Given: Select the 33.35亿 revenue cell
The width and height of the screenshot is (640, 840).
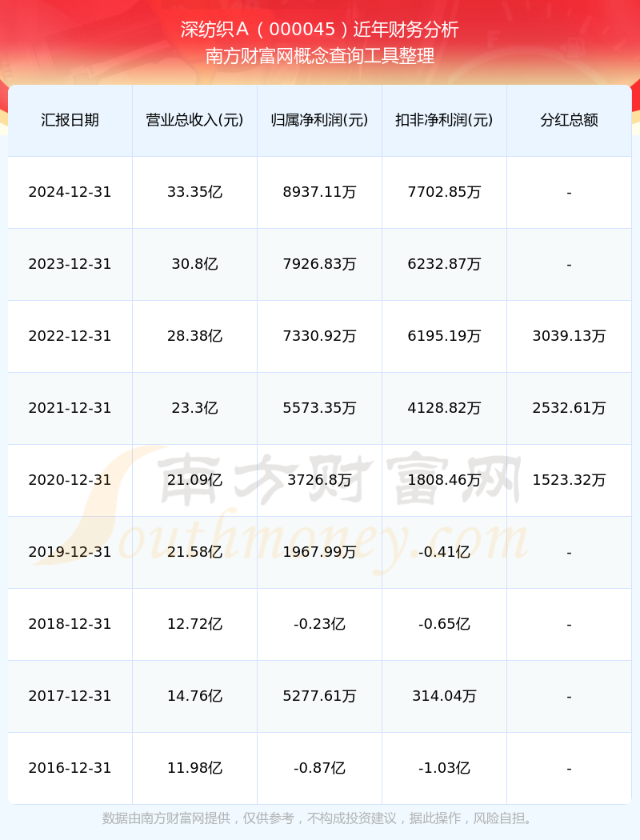Looking at the screenshot, I should coord(195,192).
